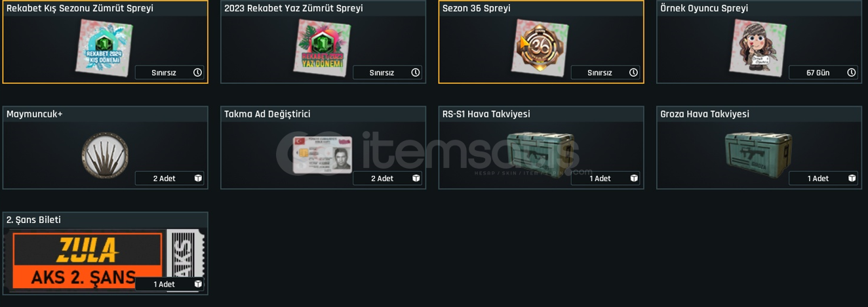
Task: Select the Maymuncuk+ lockpick icon
Action: pyautogui.click(x=105, y=153)
